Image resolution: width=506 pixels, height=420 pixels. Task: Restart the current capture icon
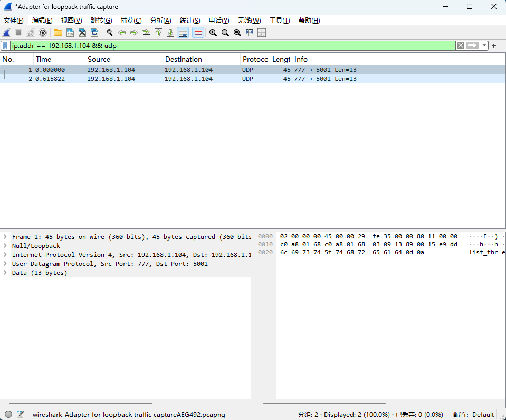[x=31, y=33]
